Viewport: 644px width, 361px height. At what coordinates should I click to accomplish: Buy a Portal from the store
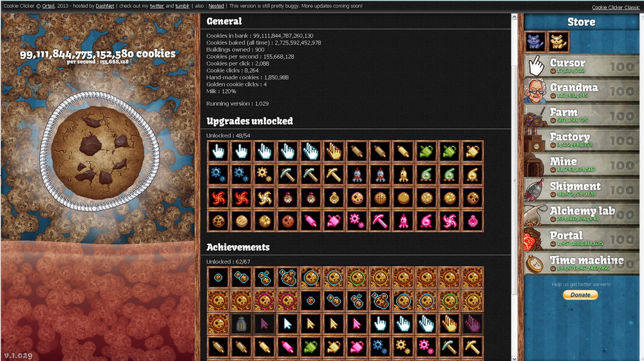pyautogui.click(x=582, y=239)
